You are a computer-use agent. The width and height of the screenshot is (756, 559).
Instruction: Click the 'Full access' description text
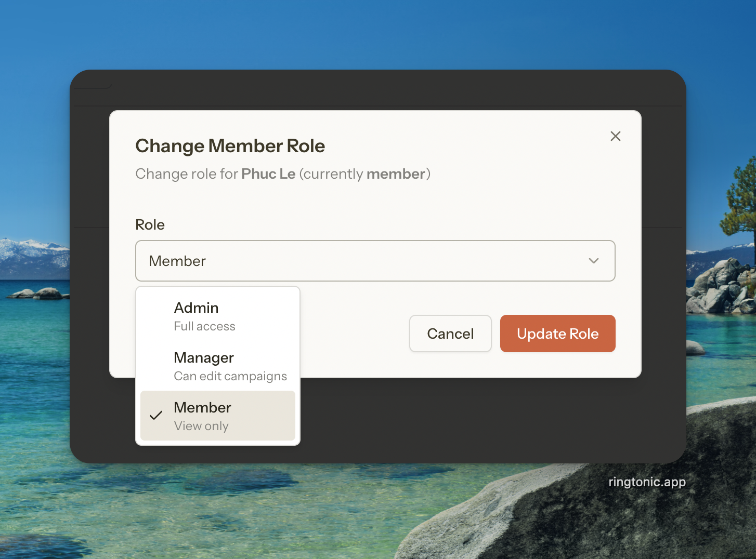pos(204,327)
